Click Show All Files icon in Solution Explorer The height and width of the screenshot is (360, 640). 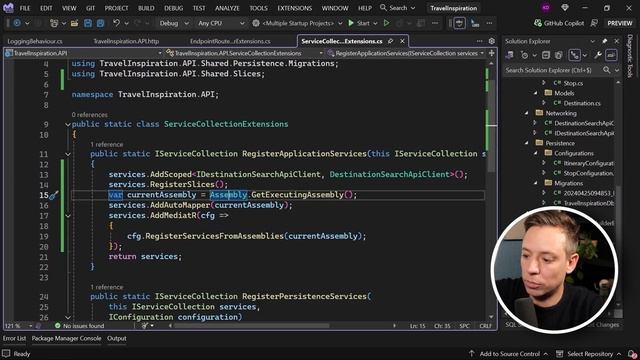point(558,55)
